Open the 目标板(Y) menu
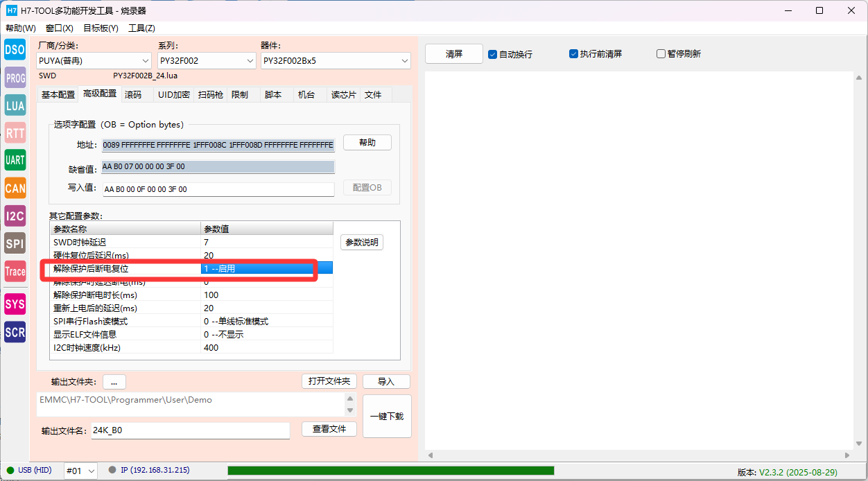Image resolution: width=868 pixels, height=481 pixels. click(101, 28)
